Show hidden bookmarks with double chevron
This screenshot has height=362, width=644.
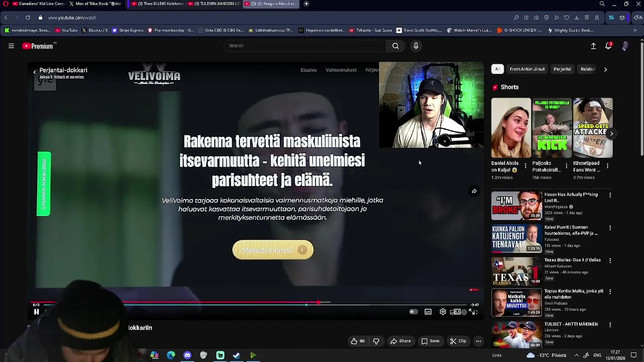click(635, 30)
